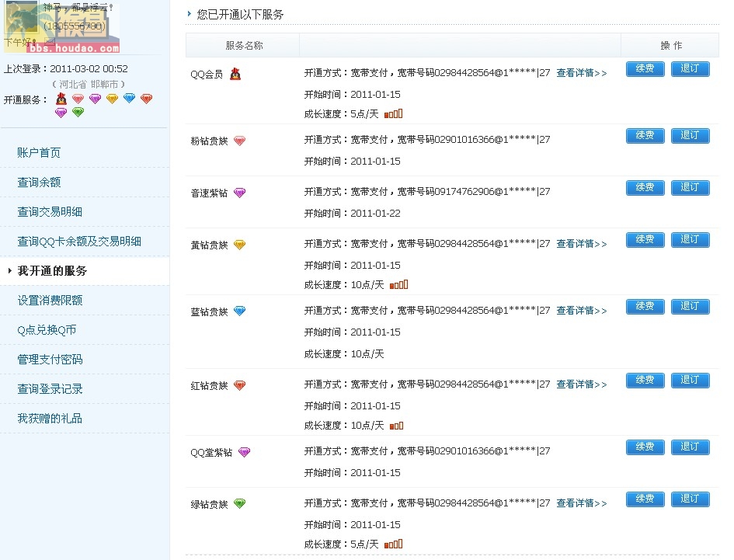Click 续费 button for QQ会员

point(645,69)
